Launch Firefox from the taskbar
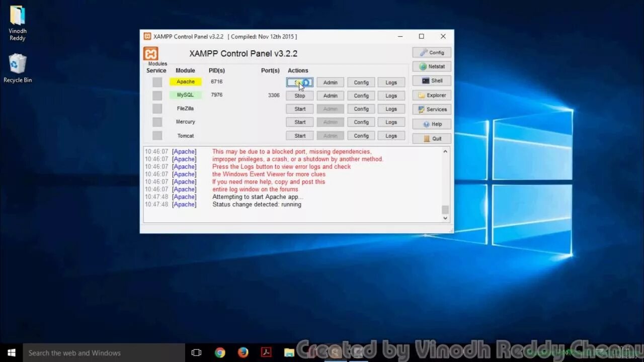 tap(243, 353)
